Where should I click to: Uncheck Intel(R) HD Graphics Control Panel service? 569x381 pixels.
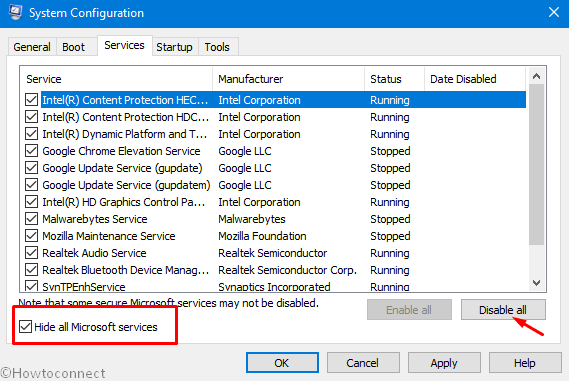(32, 201)
